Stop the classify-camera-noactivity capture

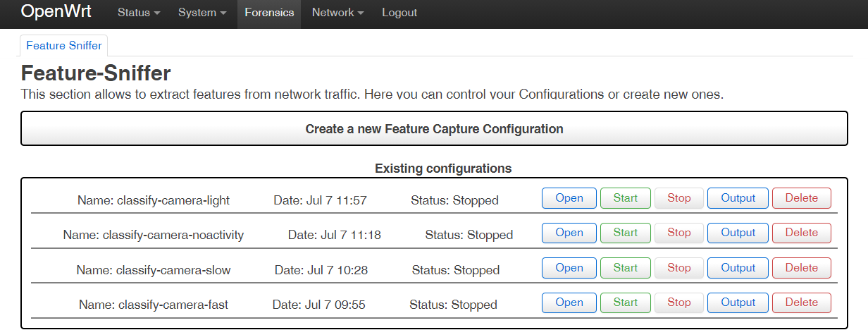(679, 233)
